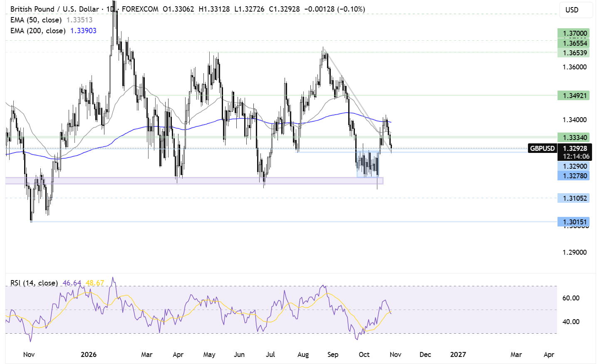
Task: Click the Dec label on time axis
Action: coord(425,354)
